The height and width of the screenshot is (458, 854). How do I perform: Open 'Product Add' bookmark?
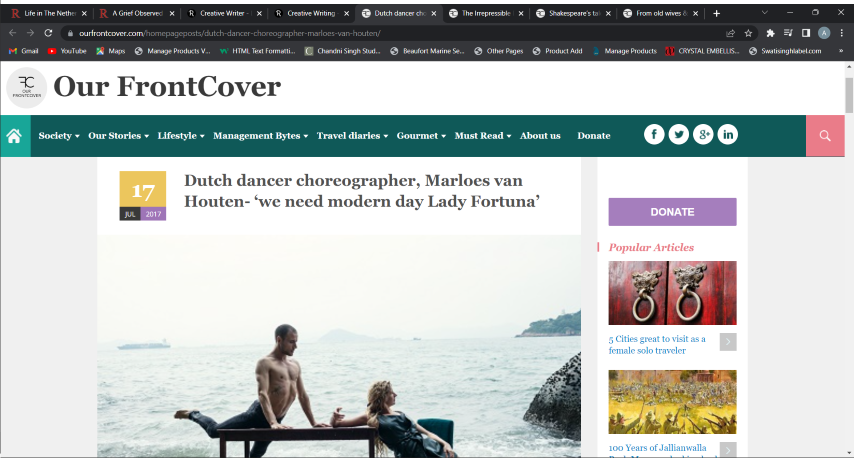pos(557,51)
